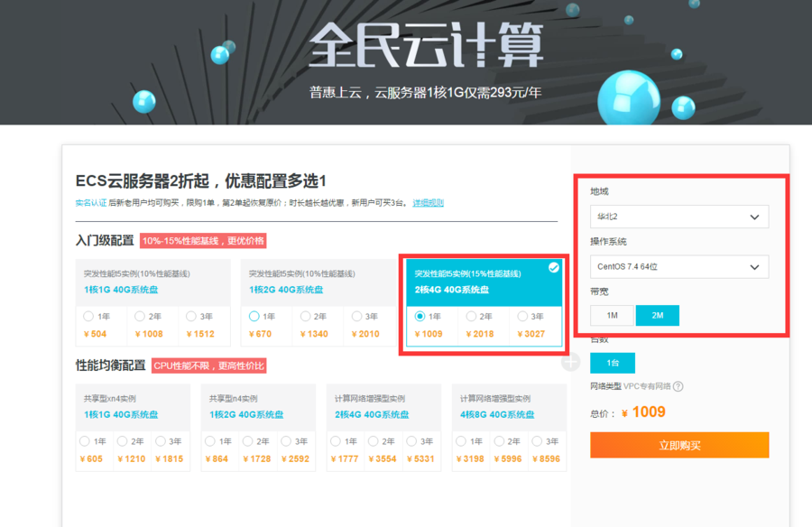The height and width of the screenshot is (527, 812).
Task: Select 1年 ¥605 for 共享型xn4 instance
Action: (85, 441)
